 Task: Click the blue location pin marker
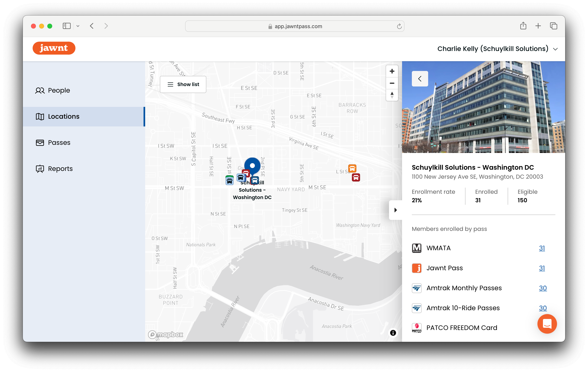click(252, 166)
